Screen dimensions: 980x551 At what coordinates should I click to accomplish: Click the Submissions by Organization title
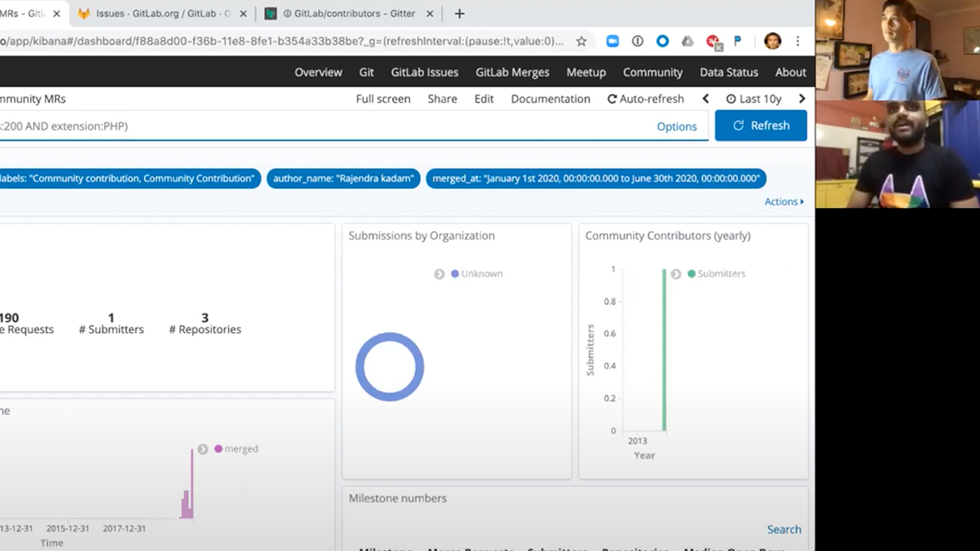[421, 236]
